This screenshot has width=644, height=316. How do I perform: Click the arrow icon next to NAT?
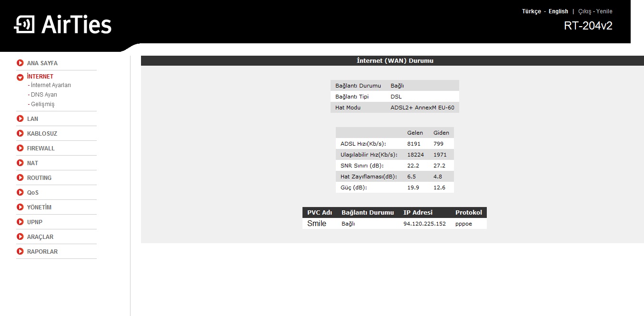point(20,163)
